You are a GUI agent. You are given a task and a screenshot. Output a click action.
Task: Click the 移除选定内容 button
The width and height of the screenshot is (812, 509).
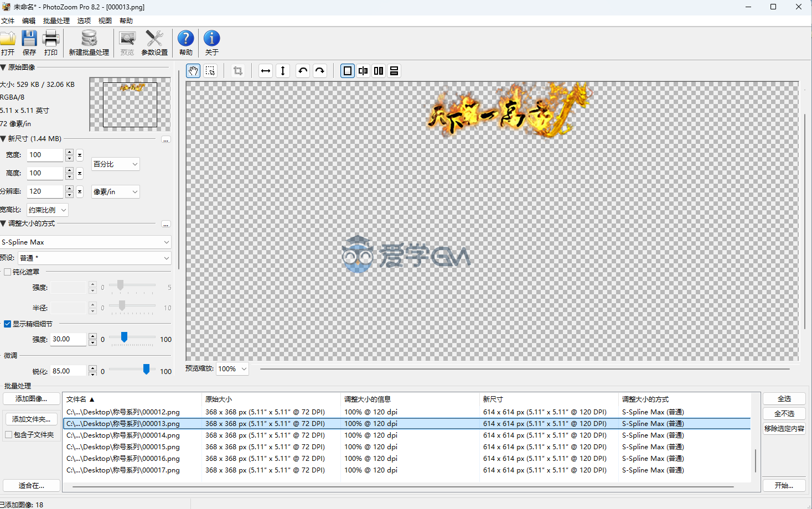784,429
